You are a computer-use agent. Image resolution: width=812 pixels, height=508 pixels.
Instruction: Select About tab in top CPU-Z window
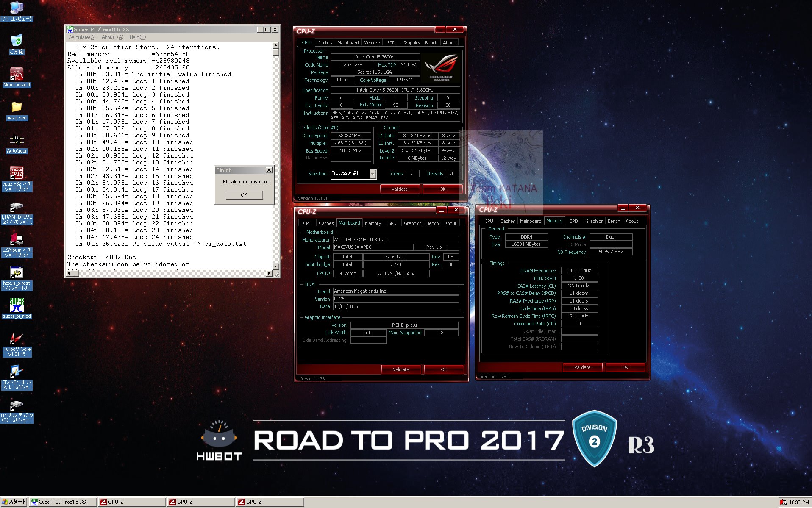coord(449,43)
